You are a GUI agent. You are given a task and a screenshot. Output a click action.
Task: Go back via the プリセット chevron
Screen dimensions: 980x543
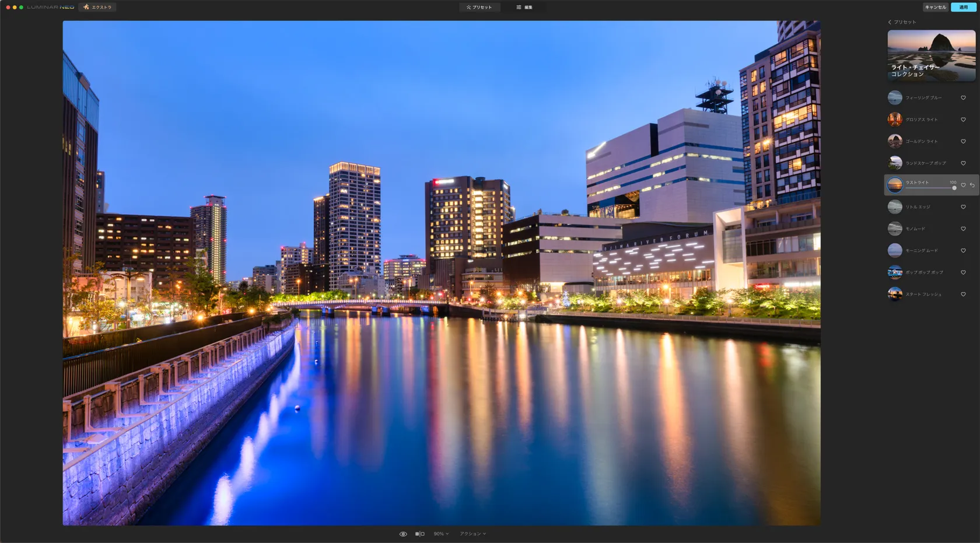click(x=890, y=22)
